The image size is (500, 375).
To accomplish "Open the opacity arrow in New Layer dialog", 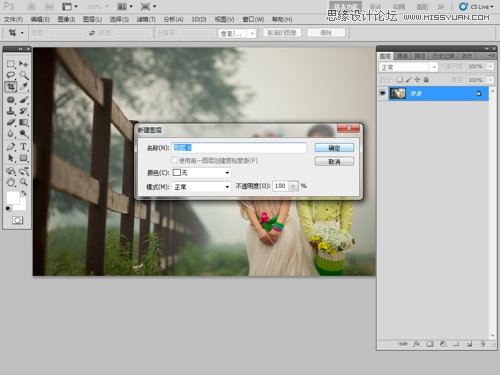I will (x=293, y=186).
